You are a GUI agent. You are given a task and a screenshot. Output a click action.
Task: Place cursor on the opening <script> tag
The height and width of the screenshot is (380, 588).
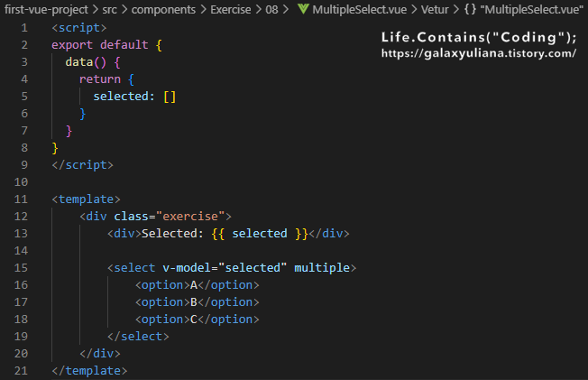79,28
